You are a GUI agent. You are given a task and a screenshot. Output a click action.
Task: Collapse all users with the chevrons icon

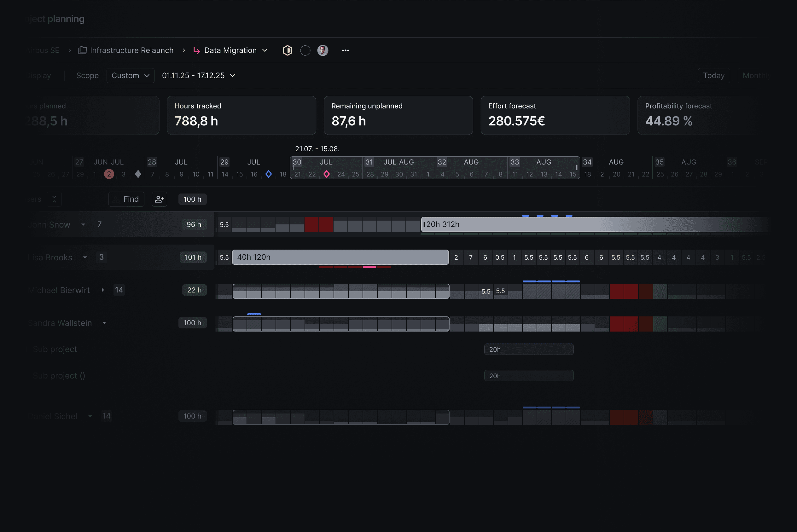pyautogui.click(x=54, y=199)
